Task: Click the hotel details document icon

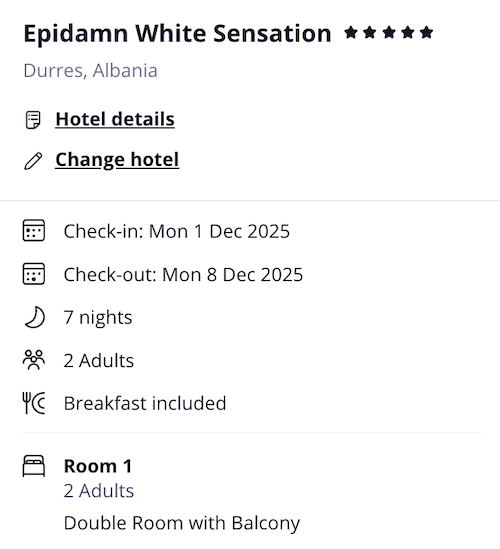Action: tap(33, 120)
